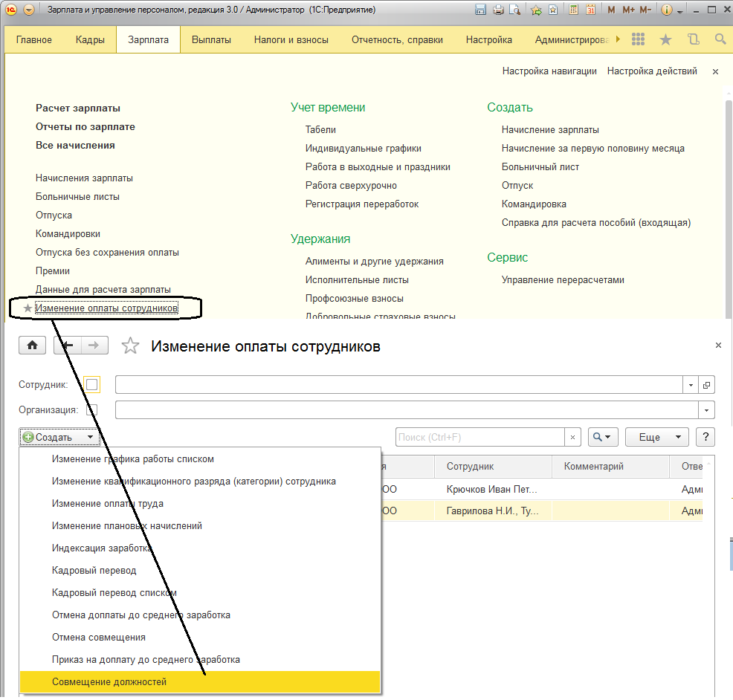Click the print icon in title bar
This screenshot has width=733, height=700.
(x=498, y=10)
